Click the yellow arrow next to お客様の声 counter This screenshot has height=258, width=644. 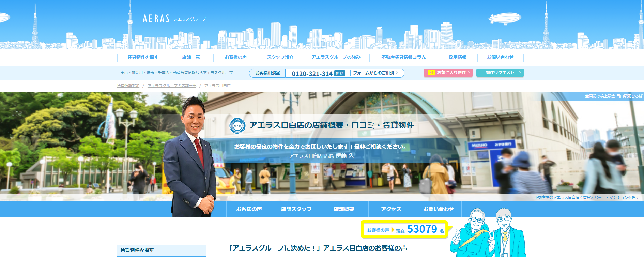(x=393, y=230)
